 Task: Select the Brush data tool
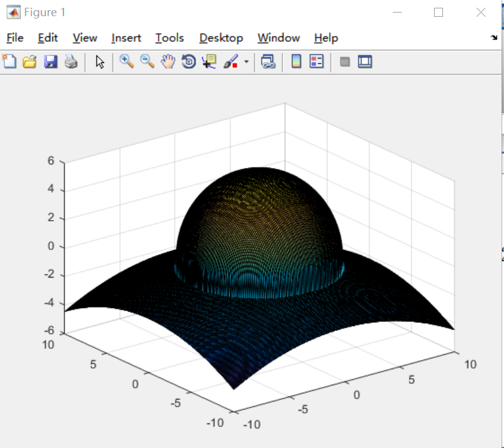coord(230,61)
